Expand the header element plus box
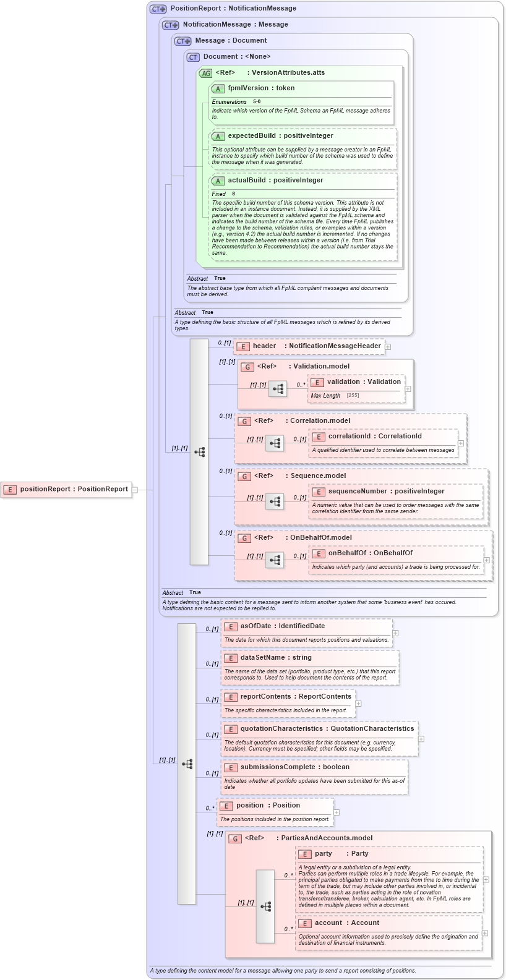The width and height of the screenshot is (506, 980). tap(388, 347)
